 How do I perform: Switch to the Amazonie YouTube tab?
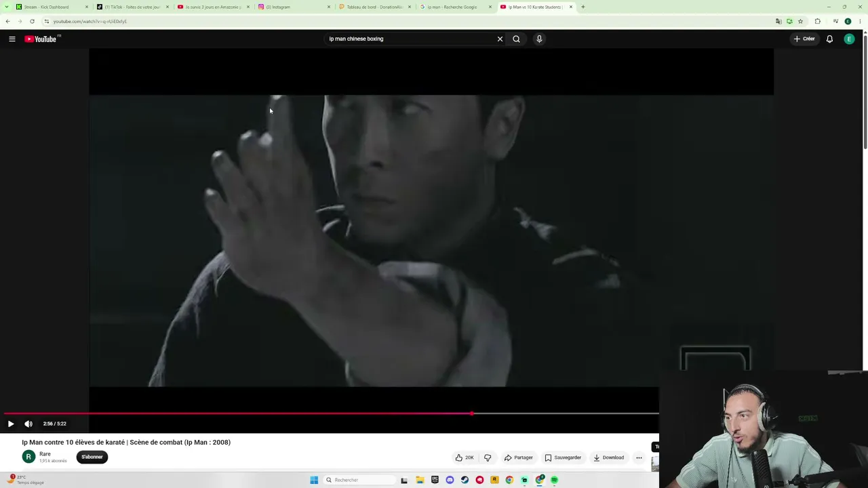[x=213, y=7]
